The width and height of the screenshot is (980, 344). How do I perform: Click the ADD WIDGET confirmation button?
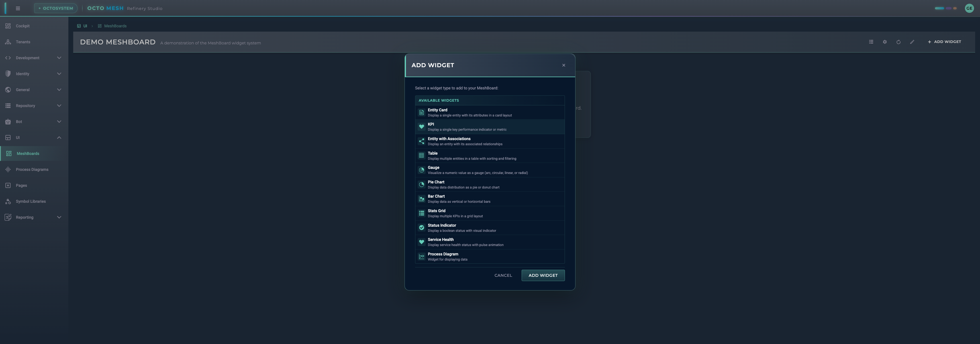point(543,275)
